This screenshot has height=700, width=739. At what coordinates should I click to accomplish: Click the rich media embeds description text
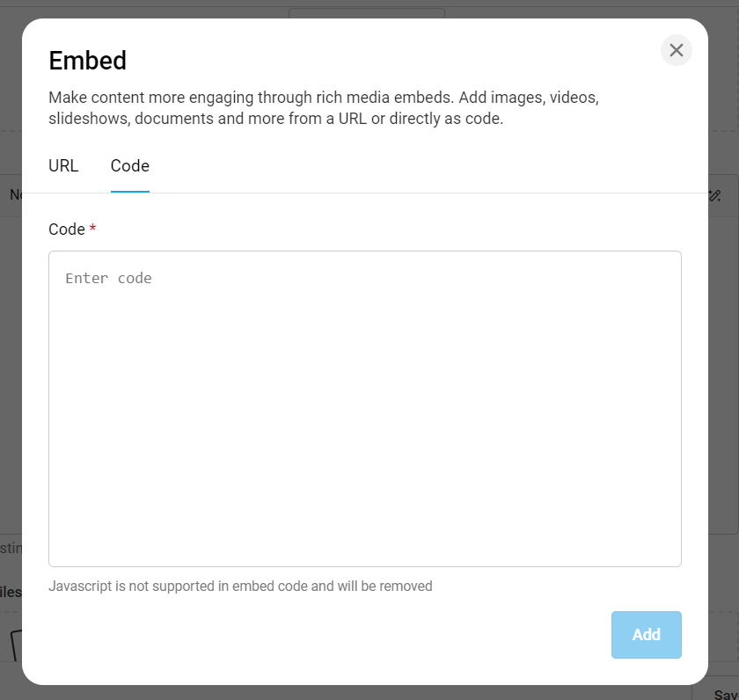coord(324,108)
